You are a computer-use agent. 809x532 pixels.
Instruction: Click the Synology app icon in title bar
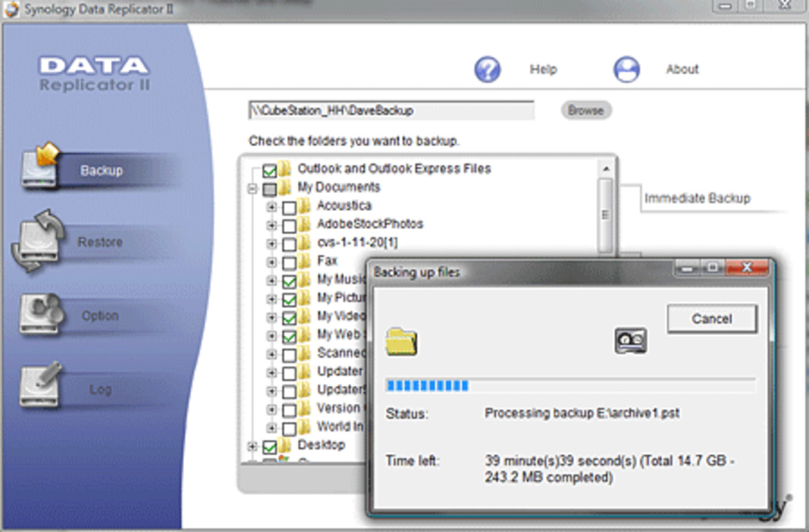click(x=10, y=9)
